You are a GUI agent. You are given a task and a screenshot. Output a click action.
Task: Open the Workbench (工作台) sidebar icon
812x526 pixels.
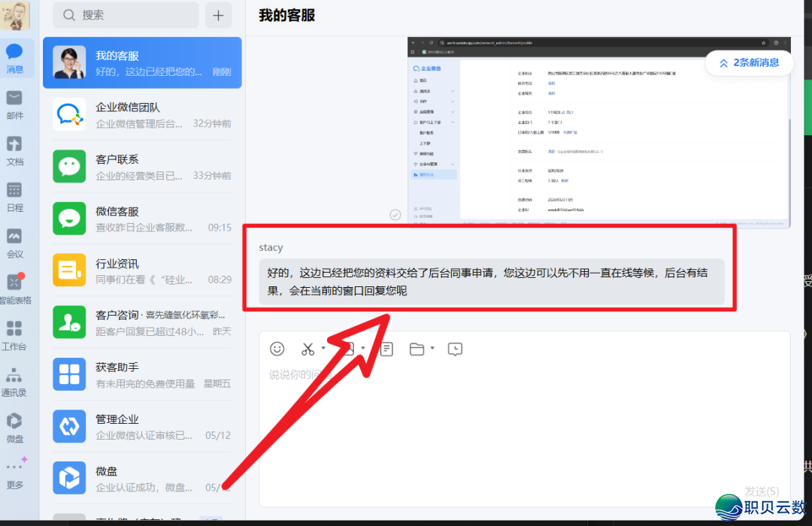tap(15, 335)
